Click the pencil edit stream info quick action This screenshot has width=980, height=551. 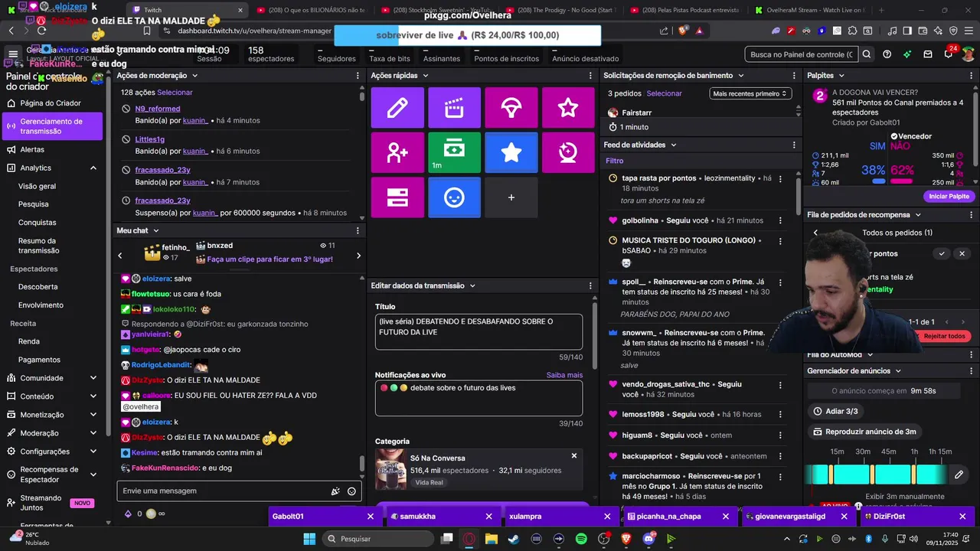[x=397, y=108]
